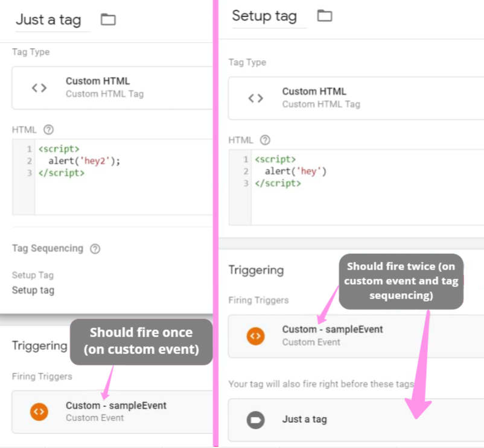
Task: Click the code brackets icon in the 'Just a tag' Tag Type card
Action: click(x=39, y=88)
